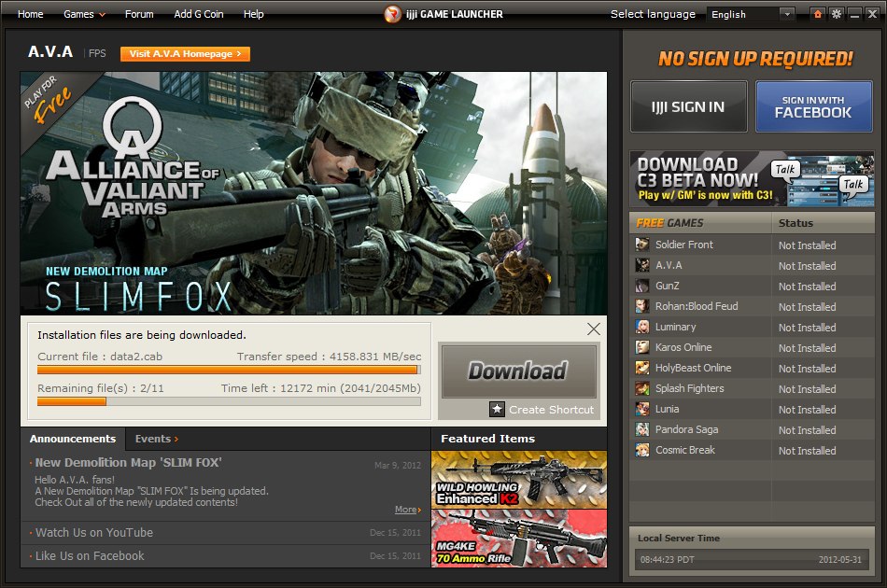The image size is (887, 588).
Task: Click the Cosmic Break game icon
Action: (642, 450)
